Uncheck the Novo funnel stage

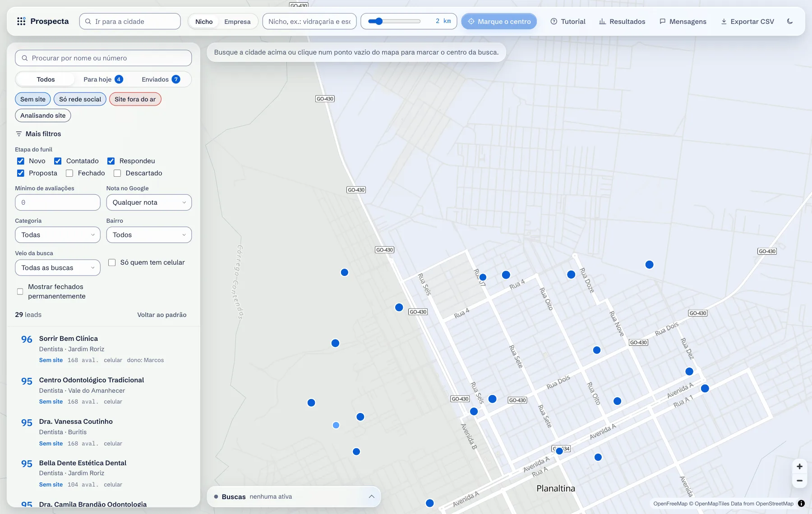point(21,161)
